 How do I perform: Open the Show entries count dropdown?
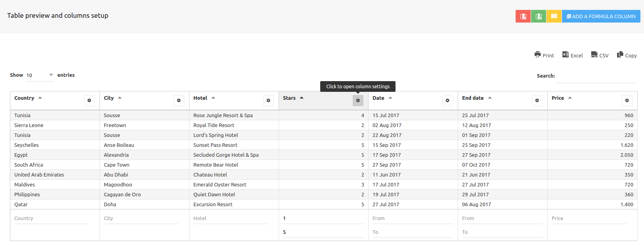40,75
